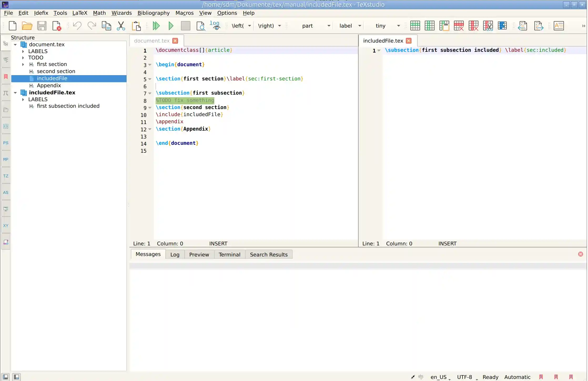Open the bookmarks panel in the left sidebar
The image size is (588, 381).
pyautogui.click(x=6, y=76)
